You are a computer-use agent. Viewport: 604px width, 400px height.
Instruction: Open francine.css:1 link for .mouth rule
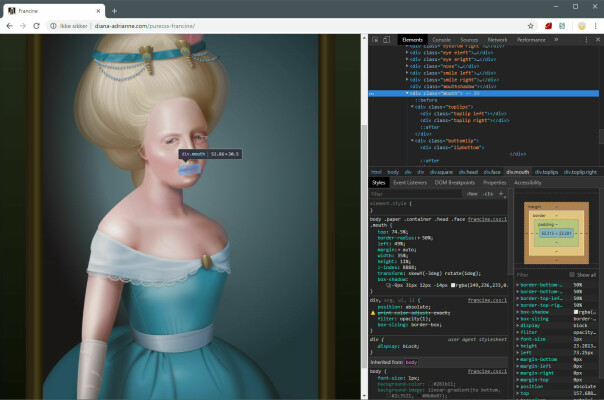click(x=487, y=219)
